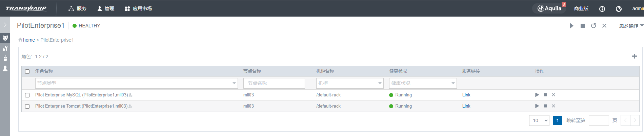Select all roles with the header checkbox
Screen dimensions: 644x136
[27, 71]
